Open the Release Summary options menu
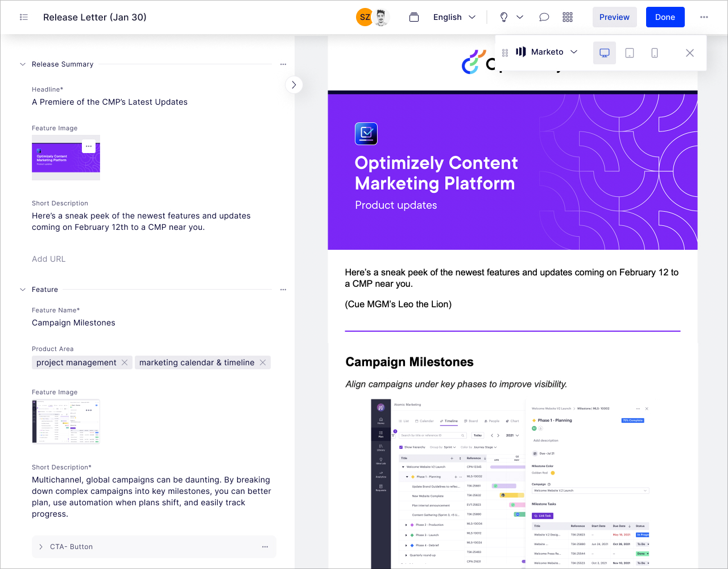Screen dimensions: 728x569 click(x=283, y=64)
